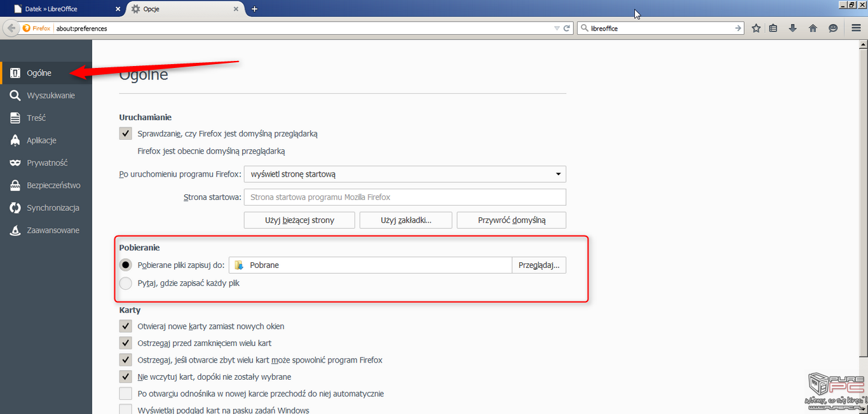This screenshot has width=868, height=414.
Task: Show bookmarks list from the toolbar
Action: tap(773, 29)
